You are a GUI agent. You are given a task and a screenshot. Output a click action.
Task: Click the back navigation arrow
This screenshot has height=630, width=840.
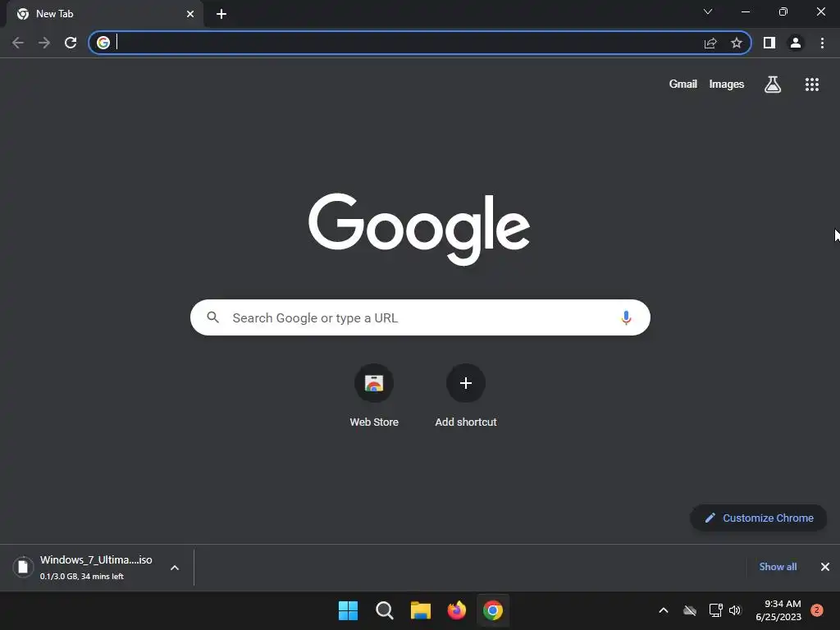click(18, 43)
